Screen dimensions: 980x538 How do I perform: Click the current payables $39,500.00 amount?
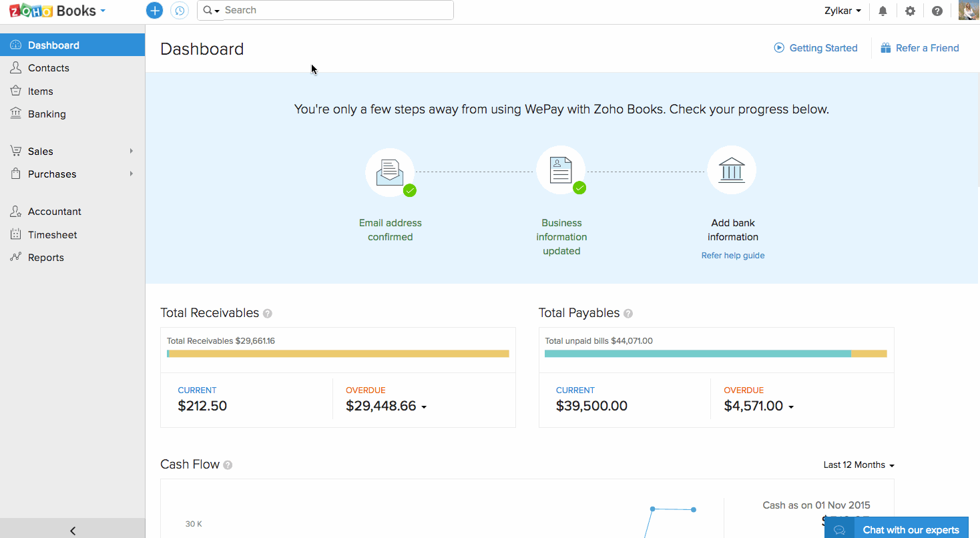click(591, 406)
